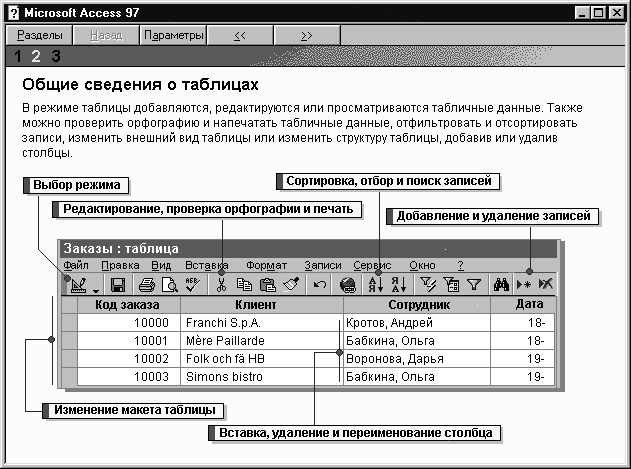This screenshot has width=631, height=469.
Task: Click the Print Preview icon
Action: [x=169, y=285]
